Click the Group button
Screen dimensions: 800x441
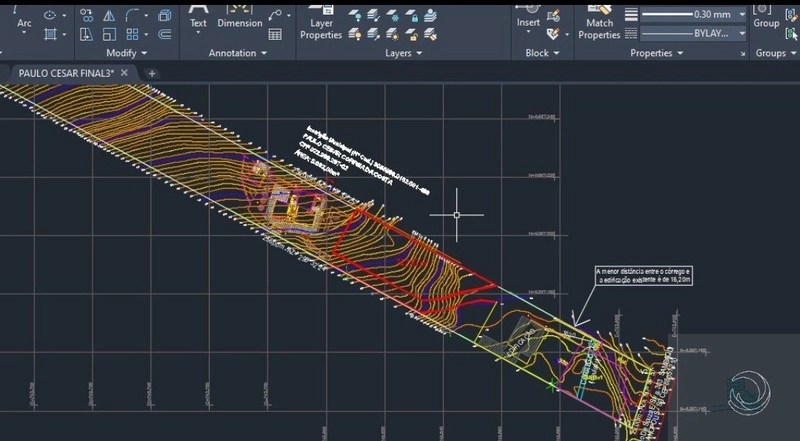coord(766,18)
